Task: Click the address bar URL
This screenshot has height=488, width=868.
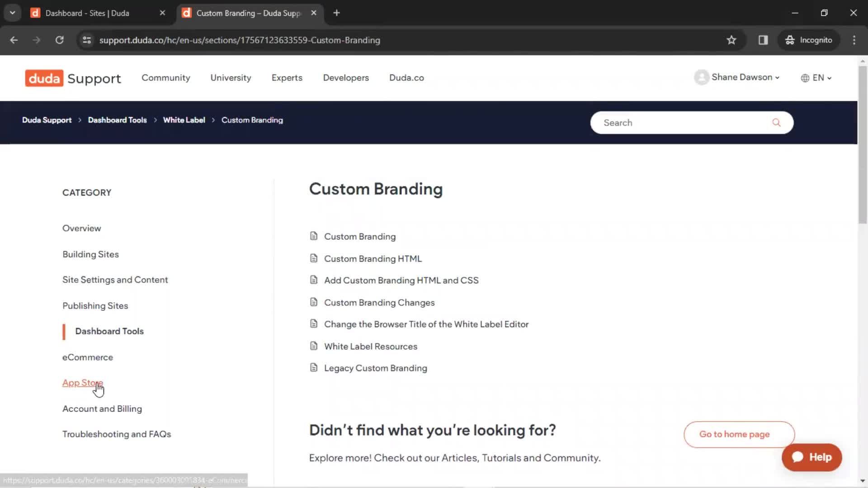Action: [240, 40]
